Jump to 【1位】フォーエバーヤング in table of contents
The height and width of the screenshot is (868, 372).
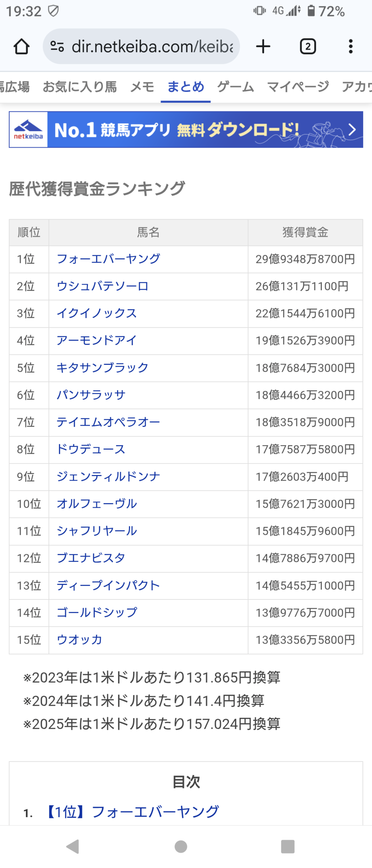pyautogui.click(x=132, y=811)
